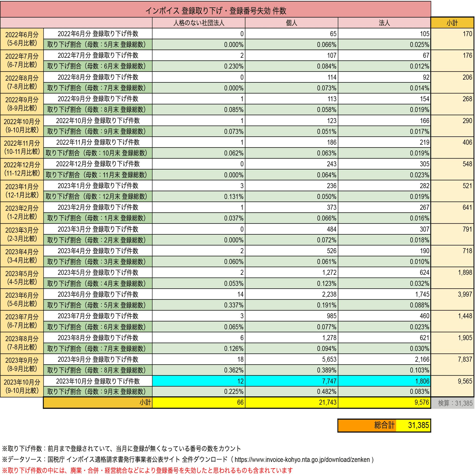This screenshot has height=476, width=476.
Task: Click the 2022年8月分 (7-8月比較) label
Action: click(22, 82)
